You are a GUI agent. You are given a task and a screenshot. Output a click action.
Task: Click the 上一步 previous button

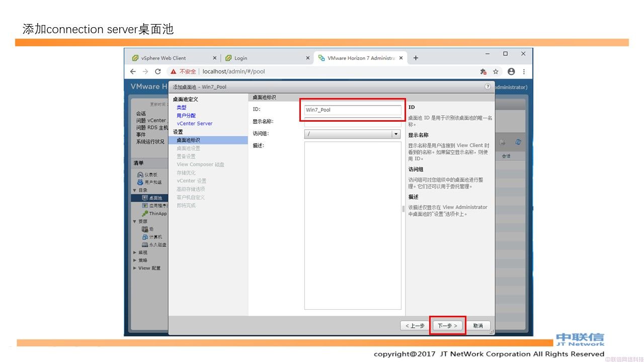point(415,326)
